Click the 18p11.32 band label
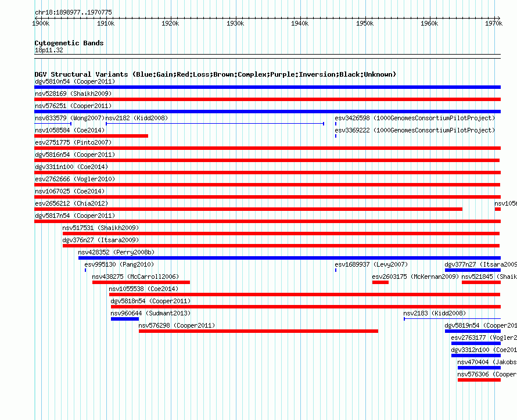The image size is (517, 420). pos(49,50)
